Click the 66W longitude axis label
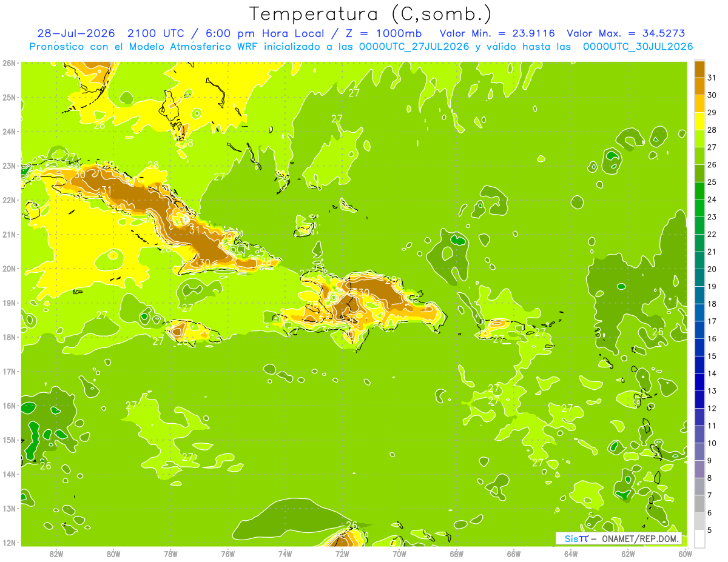 coord(513,554)
